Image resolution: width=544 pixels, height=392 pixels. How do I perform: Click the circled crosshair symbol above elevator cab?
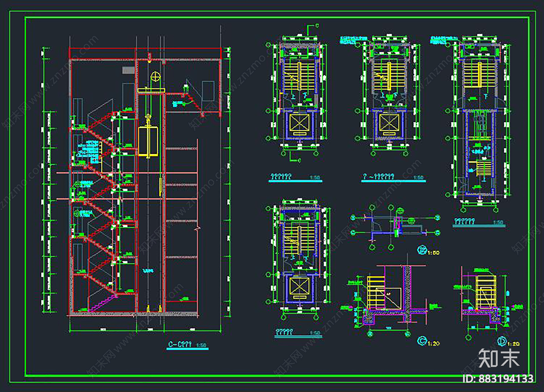155,77
